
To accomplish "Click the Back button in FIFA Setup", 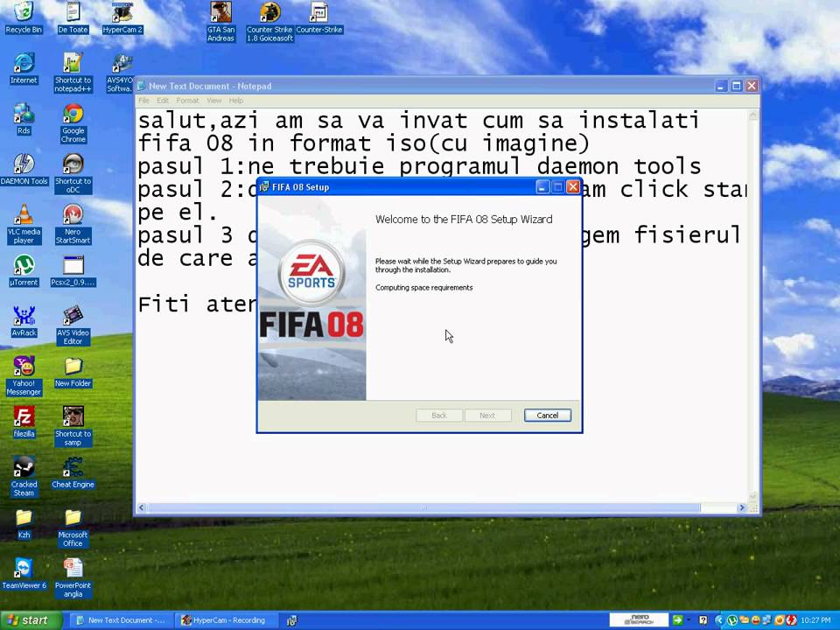I will point(439,415).
